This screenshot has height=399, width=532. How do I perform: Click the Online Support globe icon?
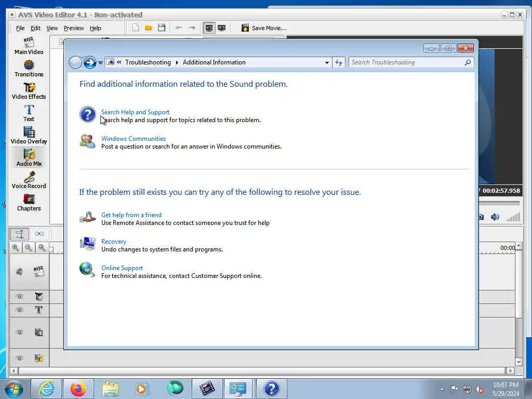87,270
